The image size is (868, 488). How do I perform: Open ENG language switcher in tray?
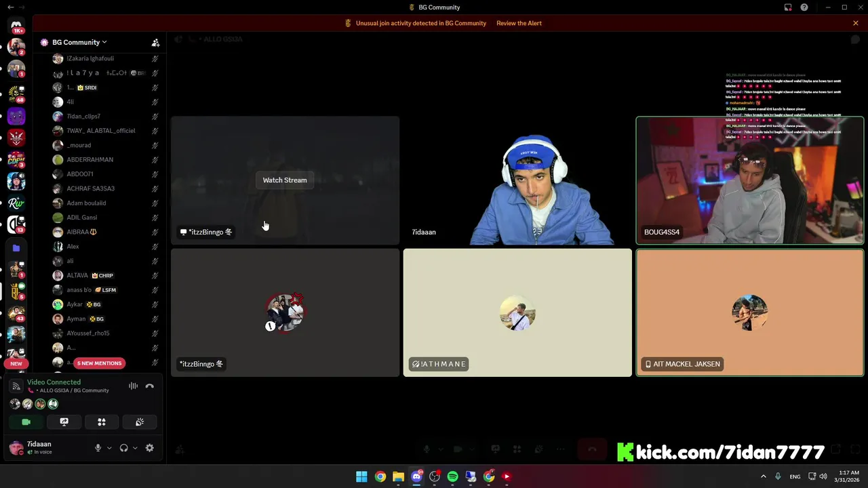click(x=795, y=476)
